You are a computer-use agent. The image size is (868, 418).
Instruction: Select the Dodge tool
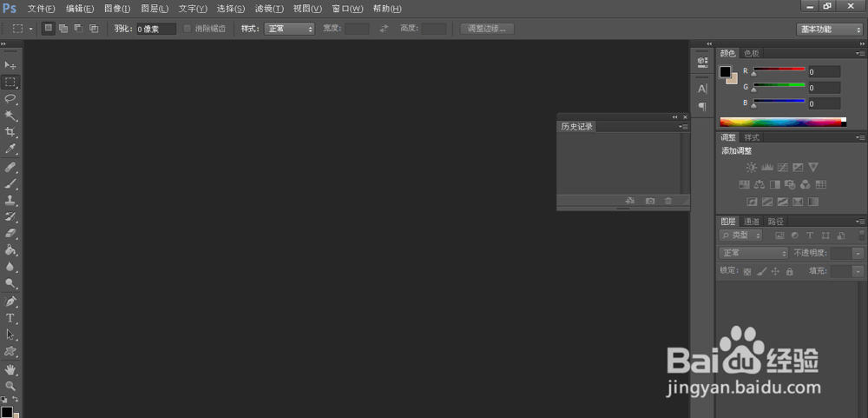[x=10, y=283]
